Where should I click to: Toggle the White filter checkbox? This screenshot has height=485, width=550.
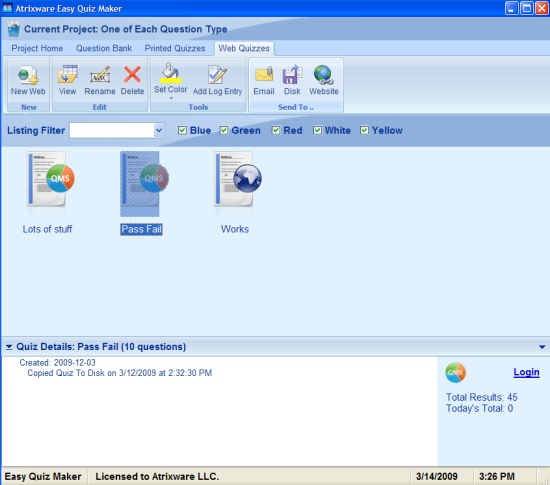click(x=317, y=130)
